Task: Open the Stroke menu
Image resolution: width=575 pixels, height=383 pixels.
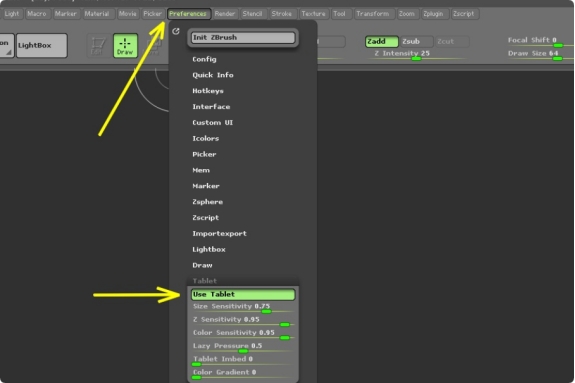Action: tap(282, 14)
